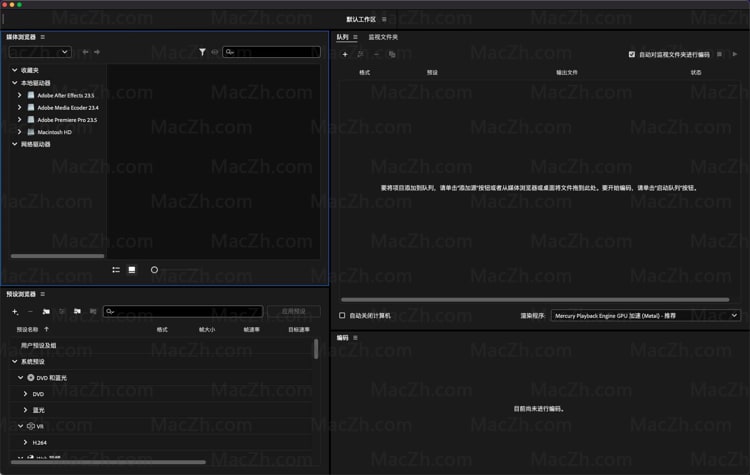Collapse the 系统预设 group

point(15,362)
